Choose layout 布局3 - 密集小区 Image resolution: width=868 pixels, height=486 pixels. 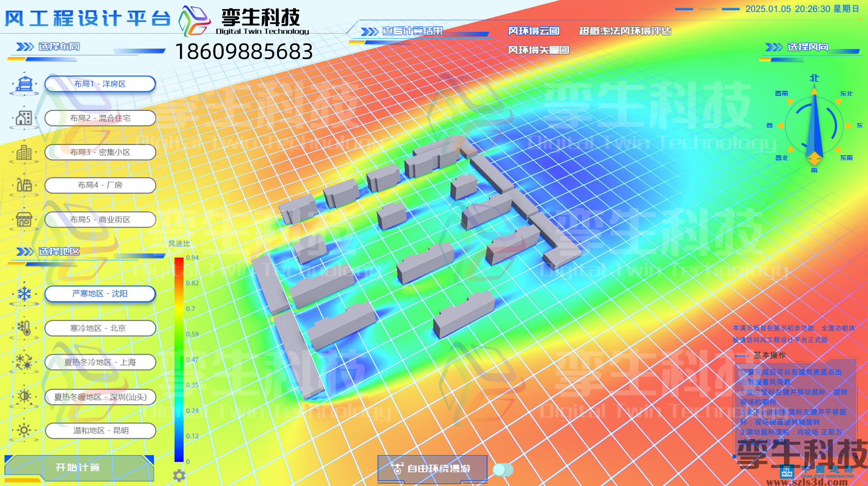coord(100,152)
